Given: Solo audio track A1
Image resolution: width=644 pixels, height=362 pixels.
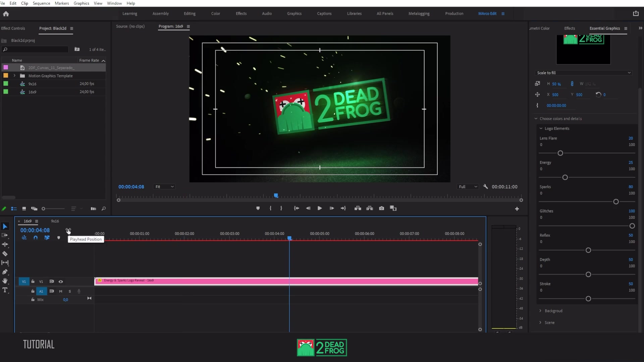Looking at the screenshot, I should point(70,291).
